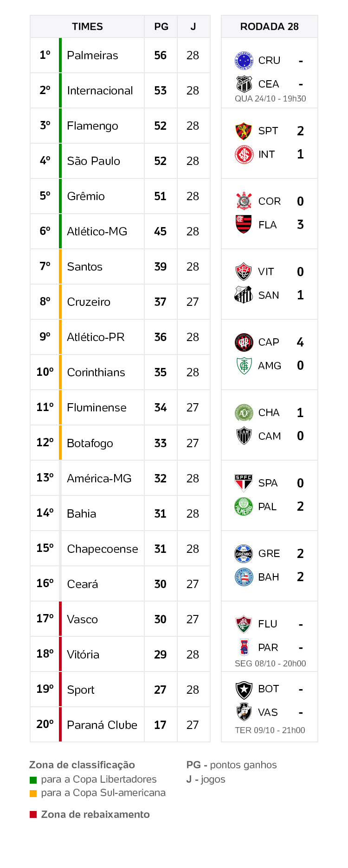Click the Flamengo crest next to FLA
Image resolution: width=348 pixels, height=868 pixels.
[244, 224]
